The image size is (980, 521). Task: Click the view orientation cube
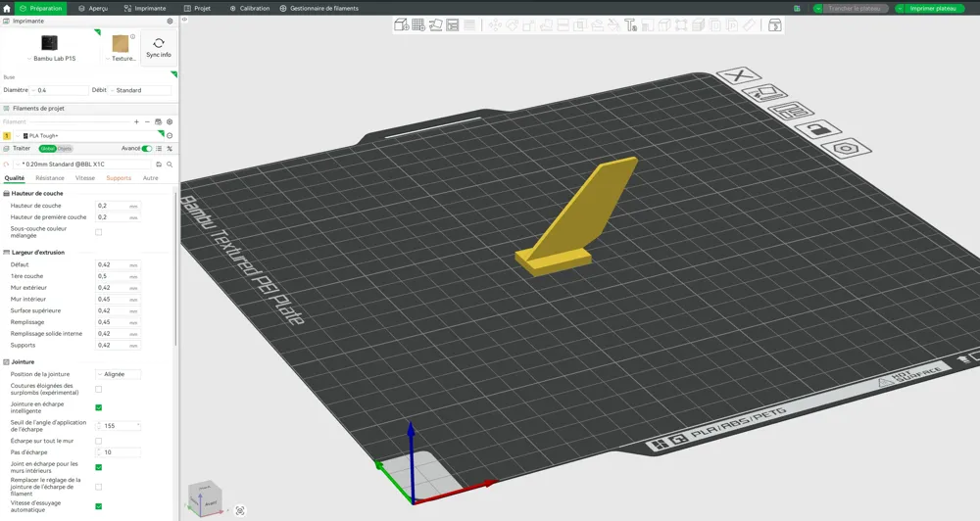point(205,499)
